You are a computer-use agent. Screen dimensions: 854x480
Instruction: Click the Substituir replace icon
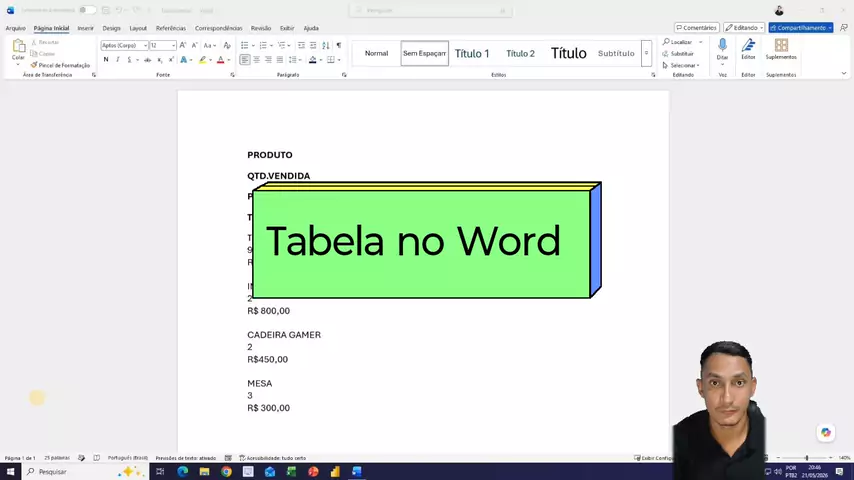[x=666, y=54]
